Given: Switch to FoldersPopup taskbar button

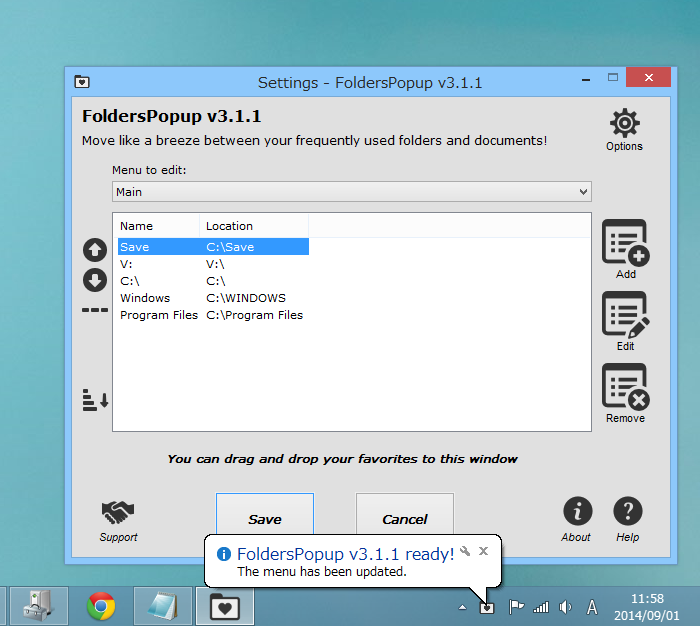Looking at the screenshot, I should click(225, 606).
